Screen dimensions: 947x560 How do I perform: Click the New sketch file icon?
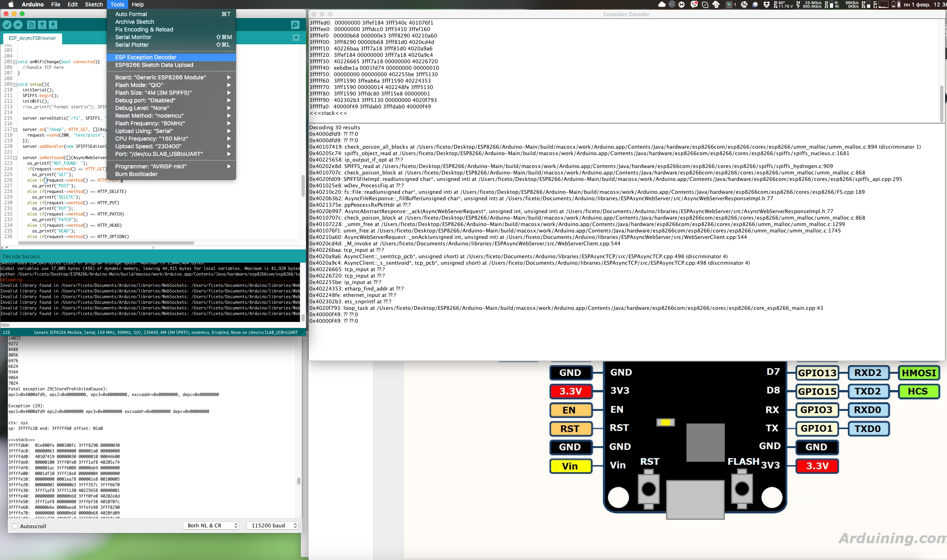click(x=31, y=25)
